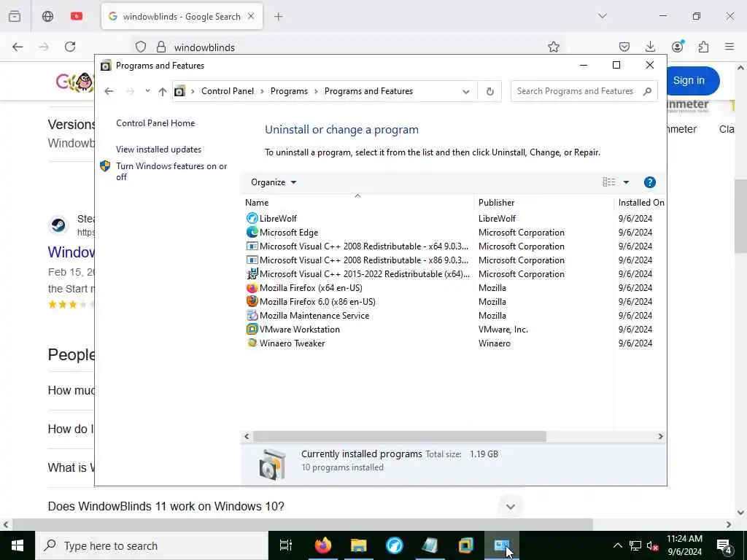Open Firefox downloads panel
747x560 pixels.
pos(650,47)
